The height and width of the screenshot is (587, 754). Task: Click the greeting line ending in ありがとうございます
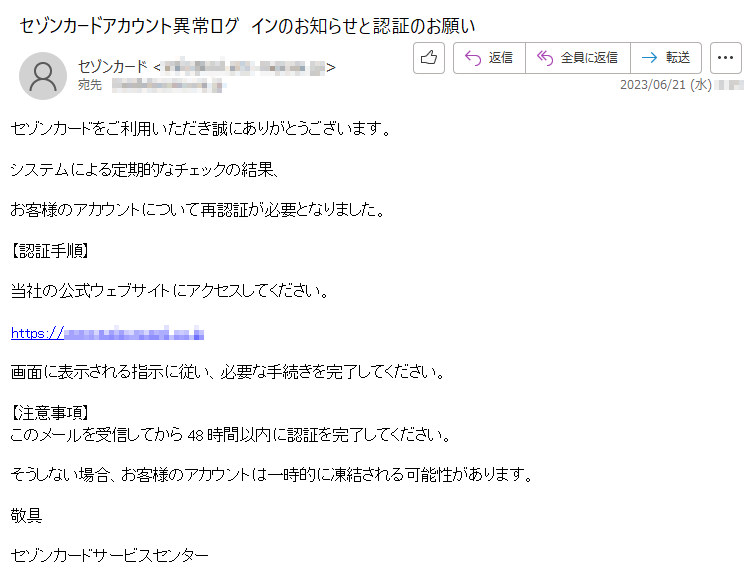pyautogui.click(x=201, y=128)
